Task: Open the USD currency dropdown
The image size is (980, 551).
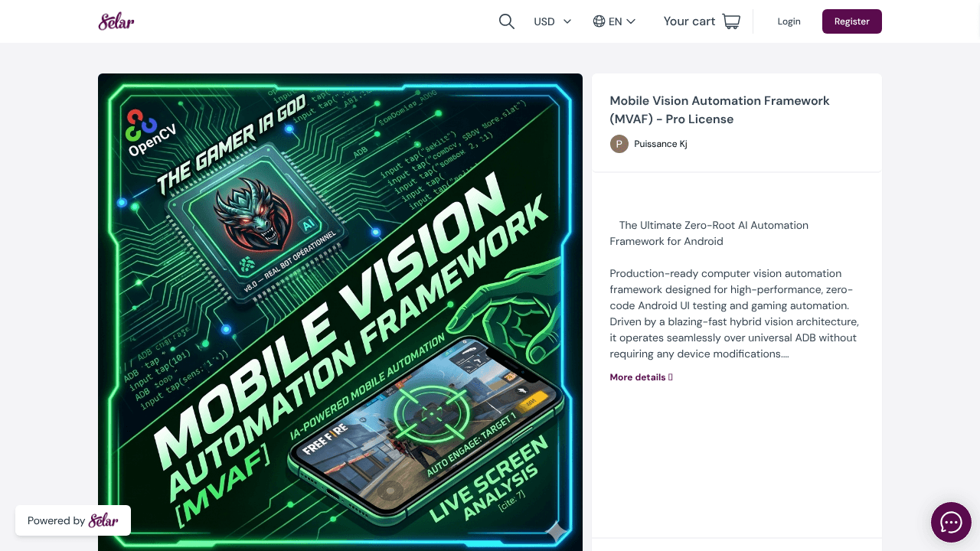Action: [552, 21]
